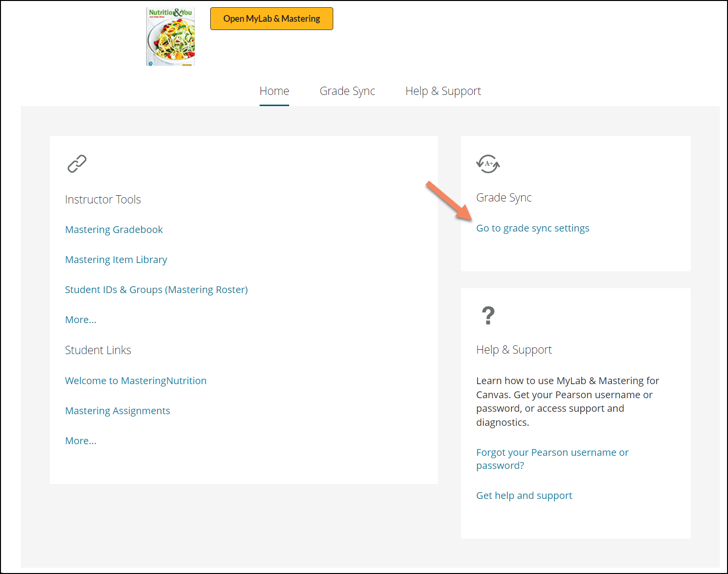Open the Mastering Assignments link
Viewport: 728px width, 574px height.
pos(118,411)
